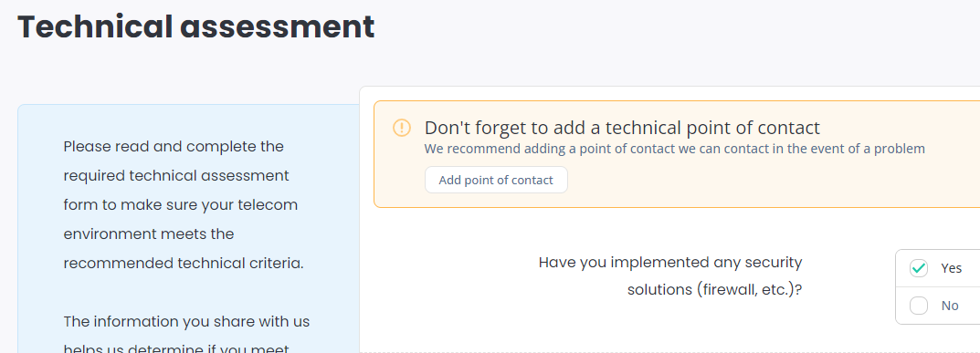Click 'helps us determine if you meet' line

176,348
